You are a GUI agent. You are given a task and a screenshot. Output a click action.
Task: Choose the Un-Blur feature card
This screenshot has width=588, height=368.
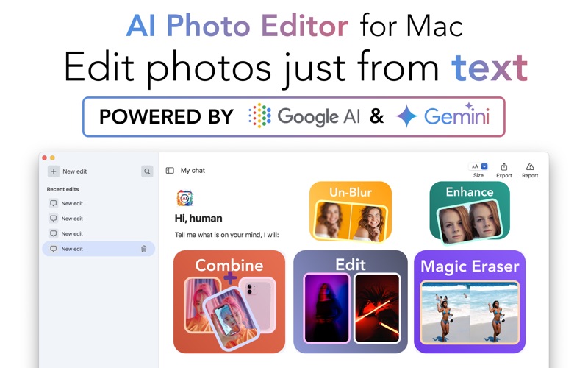pos(351,212)
